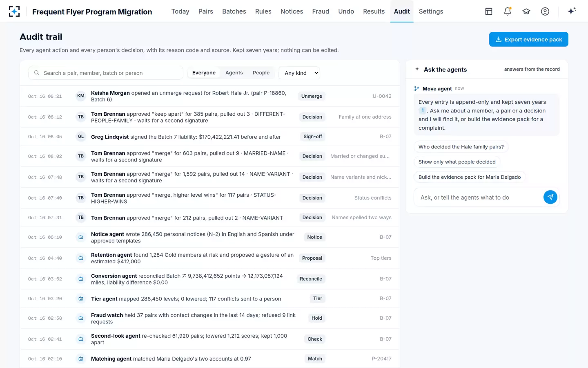
Task: Open the Any kind dropdown
Action: coord(299,73)
